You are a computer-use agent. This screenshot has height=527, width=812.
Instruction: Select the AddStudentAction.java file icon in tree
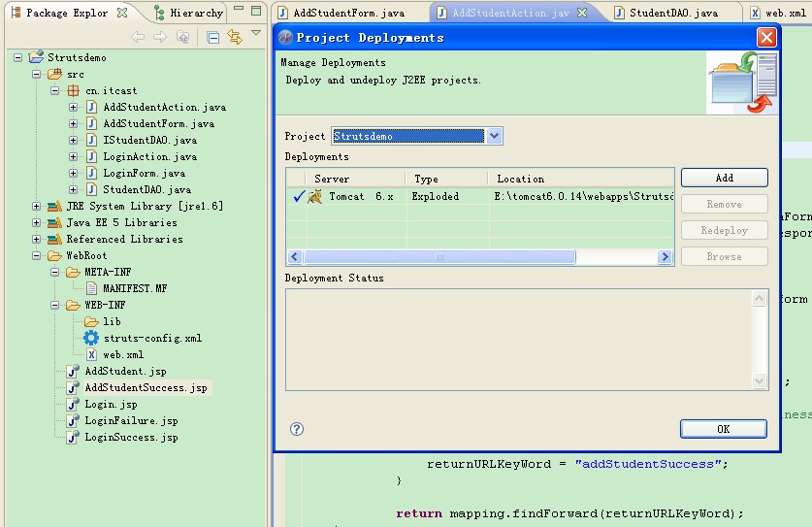coord(91,108)
